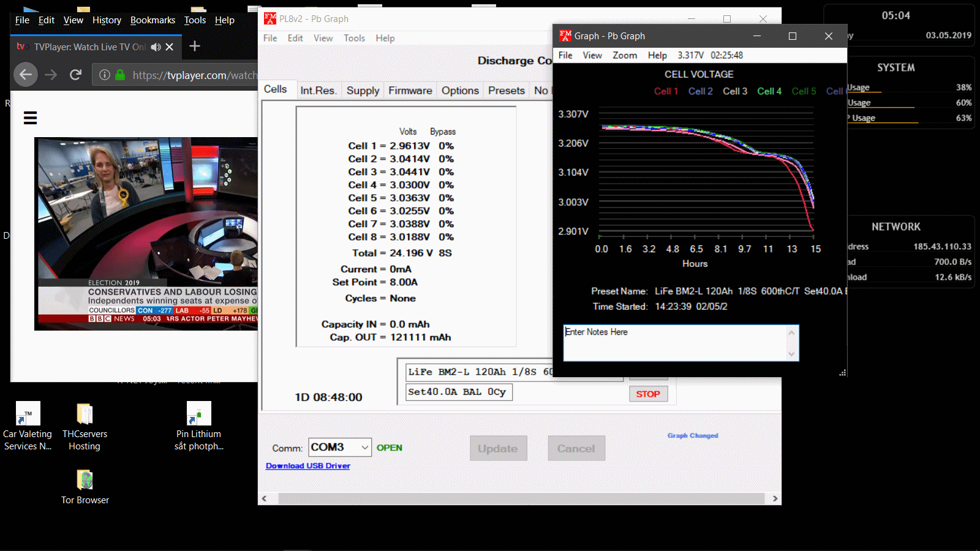Open the Zoom menu in Graph window

pyautogui.click(x=625, y=55)
